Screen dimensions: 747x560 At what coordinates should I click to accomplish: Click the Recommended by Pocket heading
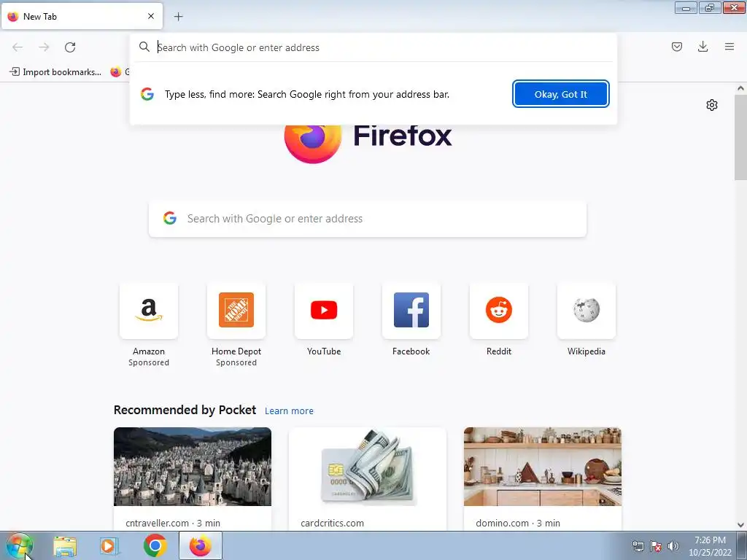pos(185,410)
